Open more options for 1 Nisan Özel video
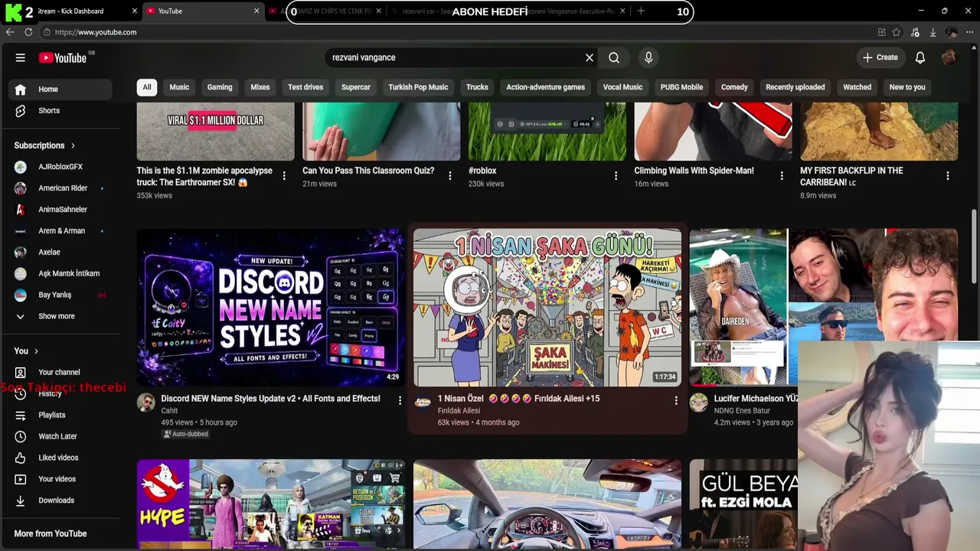 [675, 400]
